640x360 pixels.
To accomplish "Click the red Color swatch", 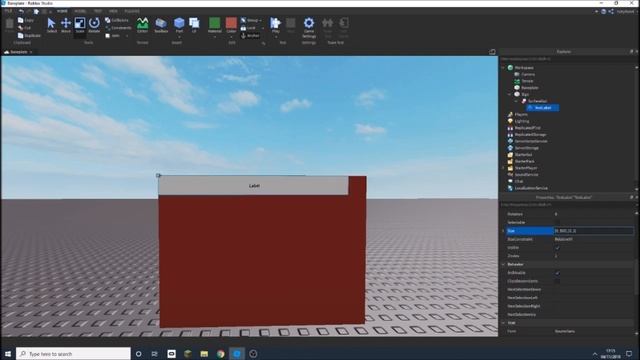I will [231, 23].
